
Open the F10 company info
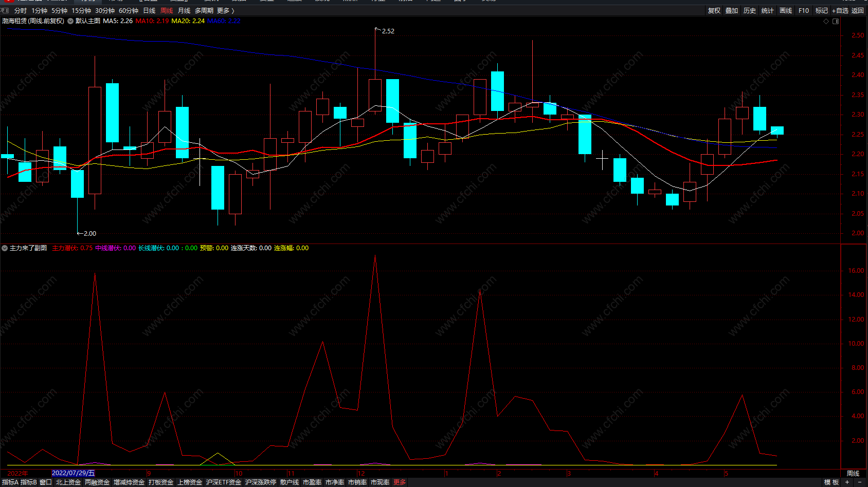[x=804, y=11]
